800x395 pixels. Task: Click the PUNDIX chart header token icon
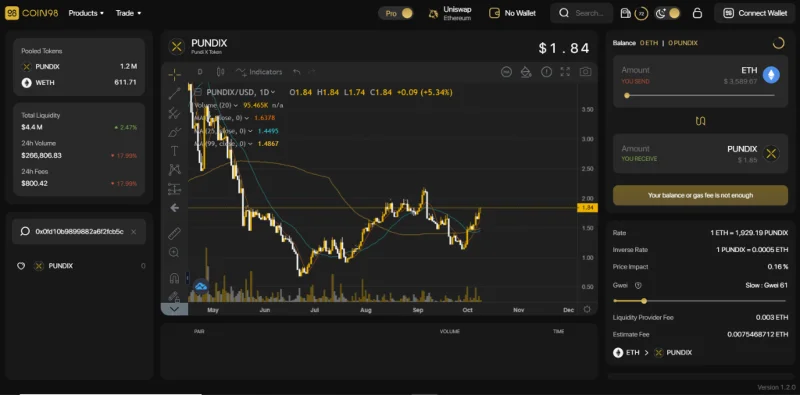[177, 47]
